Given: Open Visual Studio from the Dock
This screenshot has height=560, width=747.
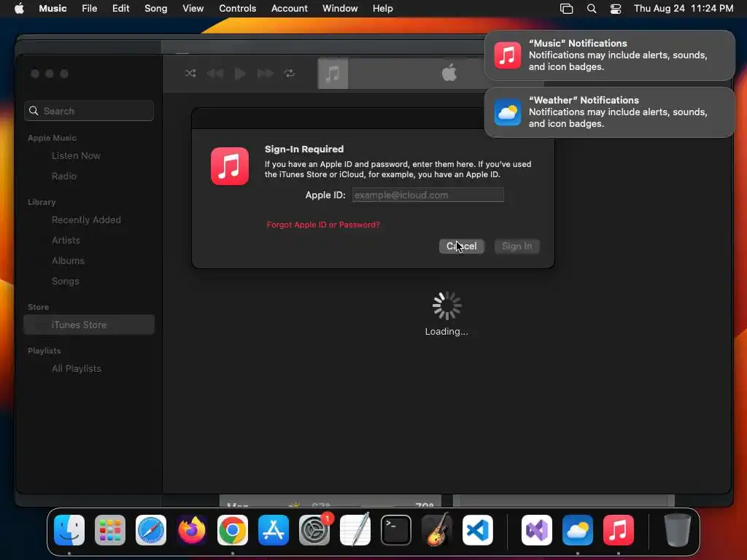Looking at the screenshot, I should coord(537,530).
